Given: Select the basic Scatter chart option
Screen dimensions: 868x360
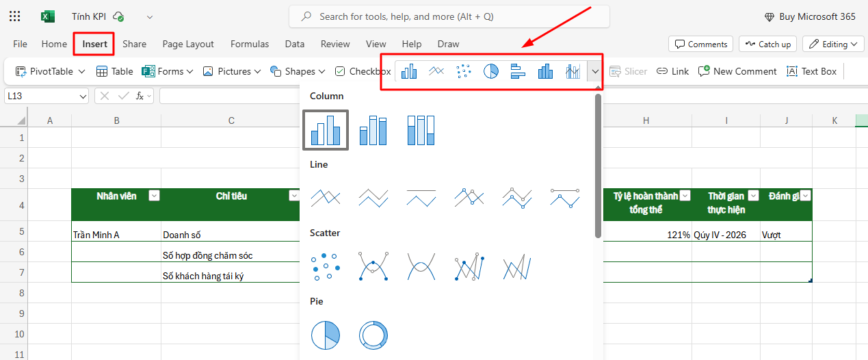Looking at the screenshot, I should tap(326, 267).
